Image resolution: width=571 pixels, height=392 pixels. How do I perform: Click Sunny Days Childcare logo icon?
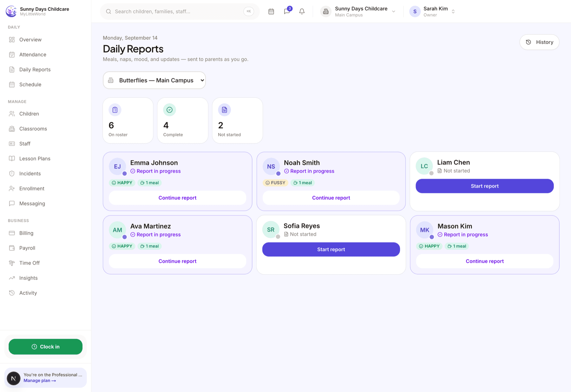coord(11,11)
